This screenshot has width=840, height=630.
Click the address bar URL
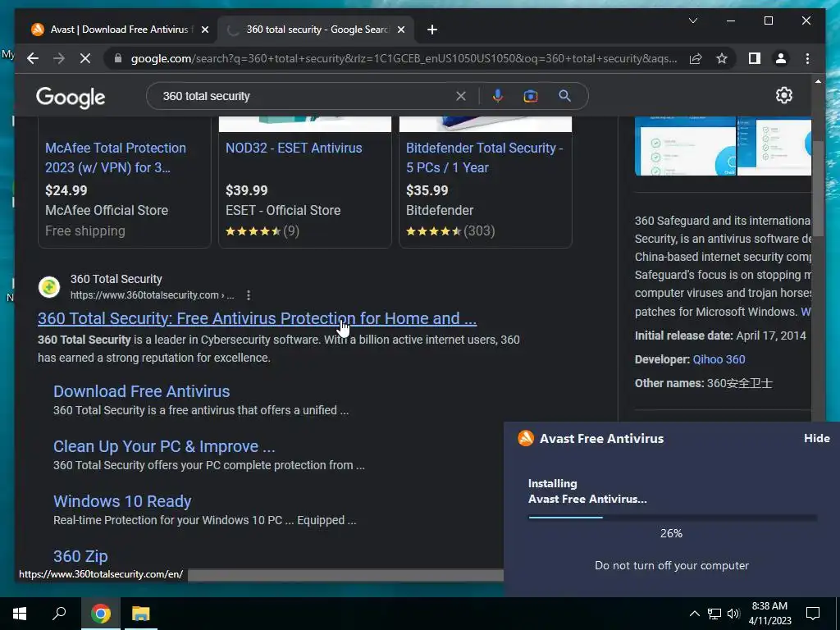(404, 58)
